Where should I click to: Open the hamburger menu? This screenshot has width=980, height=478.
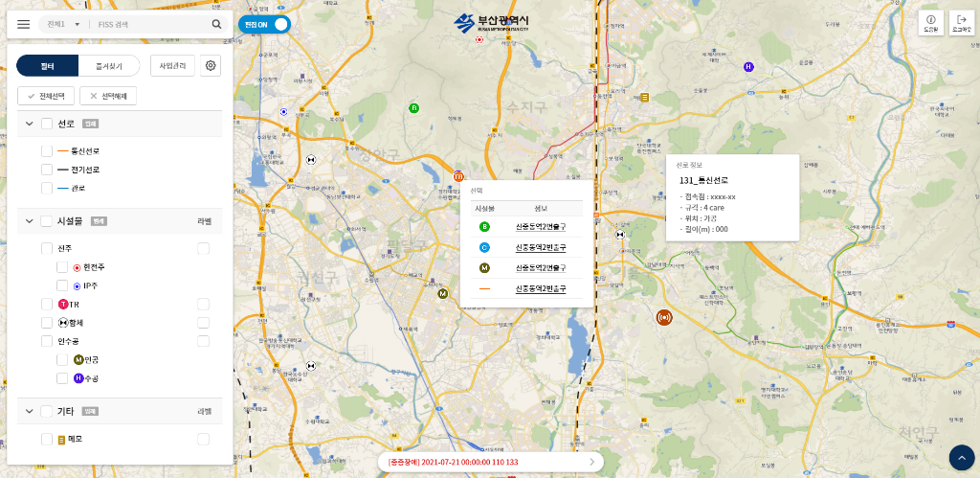pos(24,24)
